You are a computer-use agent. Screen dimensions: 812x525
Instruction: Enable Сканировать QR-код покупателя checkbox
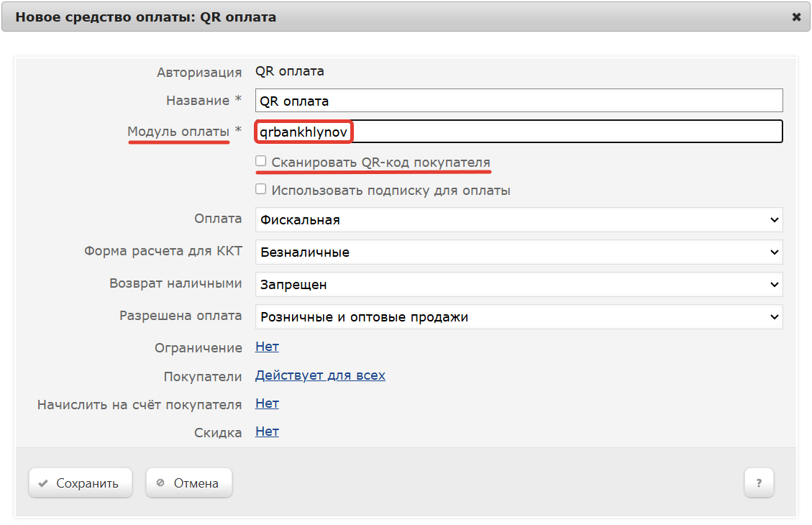click(x=261, y=162)
